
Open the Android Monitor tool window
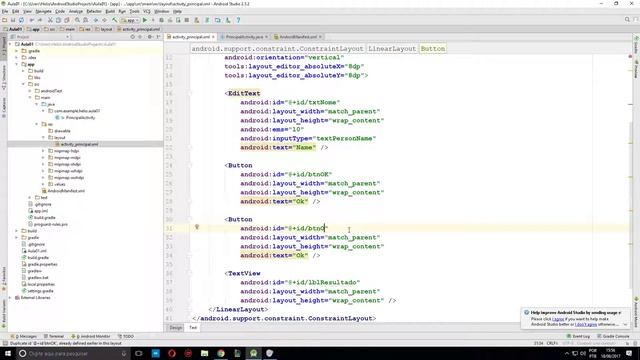[x=91, y=336]
